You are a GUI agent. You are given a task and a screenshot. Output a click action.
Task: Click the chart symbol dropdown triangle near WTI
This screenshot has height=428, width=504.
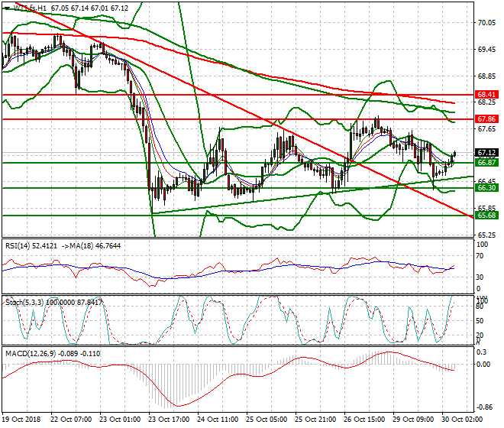pyautogui.click(x=7, y=8)
